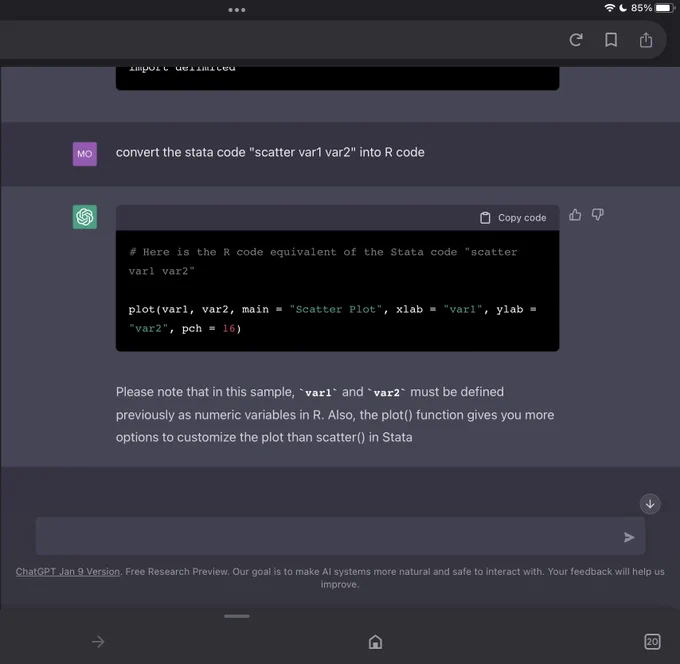The height and width of the screenshot is (664, 680).
Task: Show the 20 open tabs
Action: 652,641
